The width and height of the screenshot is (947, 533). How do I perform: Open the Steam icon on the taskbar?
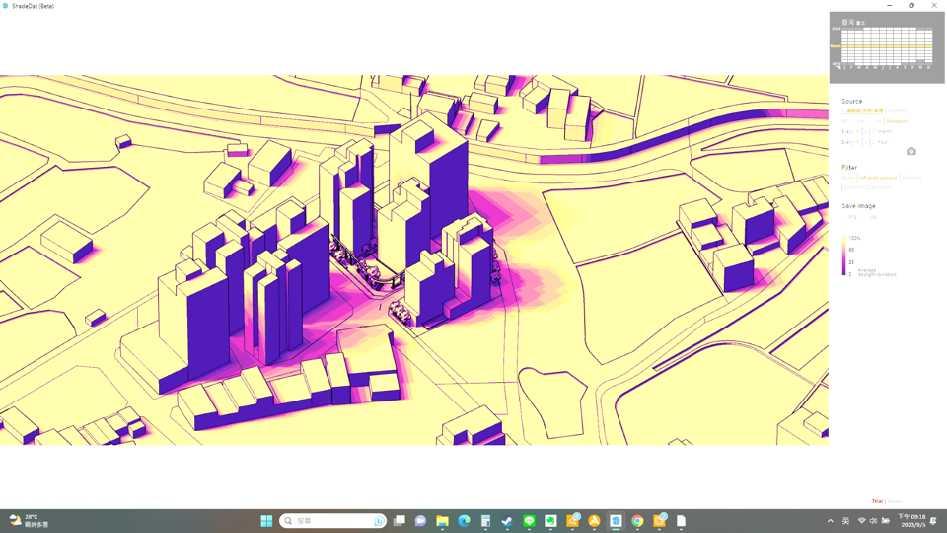point(507,521)
